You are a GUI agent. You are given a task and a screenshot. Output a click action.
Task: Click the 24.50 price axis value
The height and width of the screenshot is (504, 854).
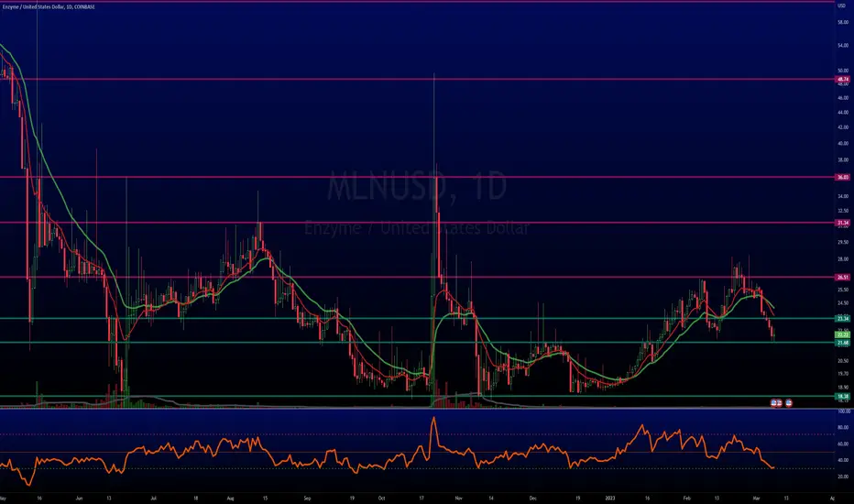843,303
